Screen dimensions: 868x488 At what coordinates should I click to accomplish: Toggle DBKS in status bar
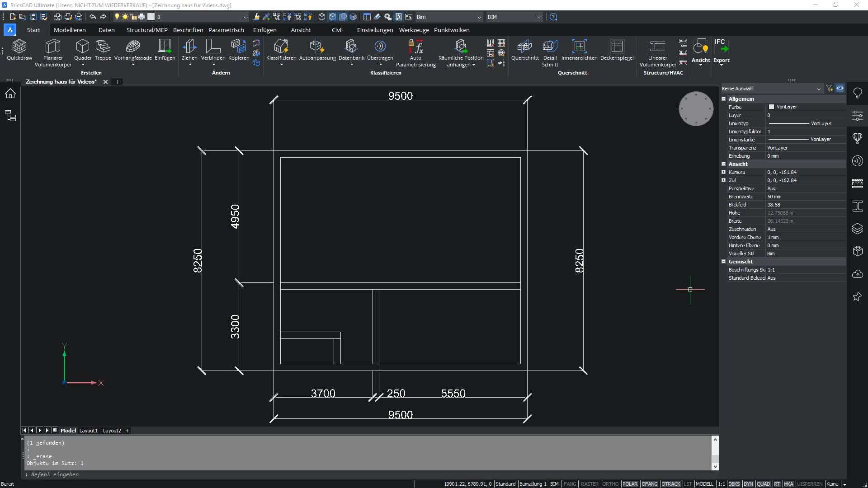pos(734,484)
